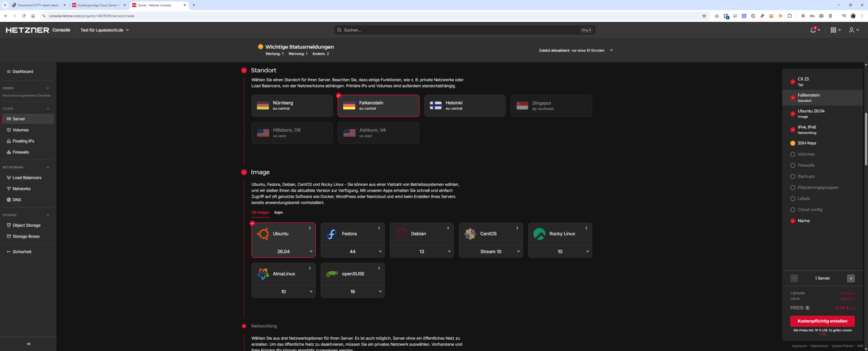This screenshot has height=351, width=868.
Task: Click the lightning bolt icon on Fedora card
Action: (379, 228)
